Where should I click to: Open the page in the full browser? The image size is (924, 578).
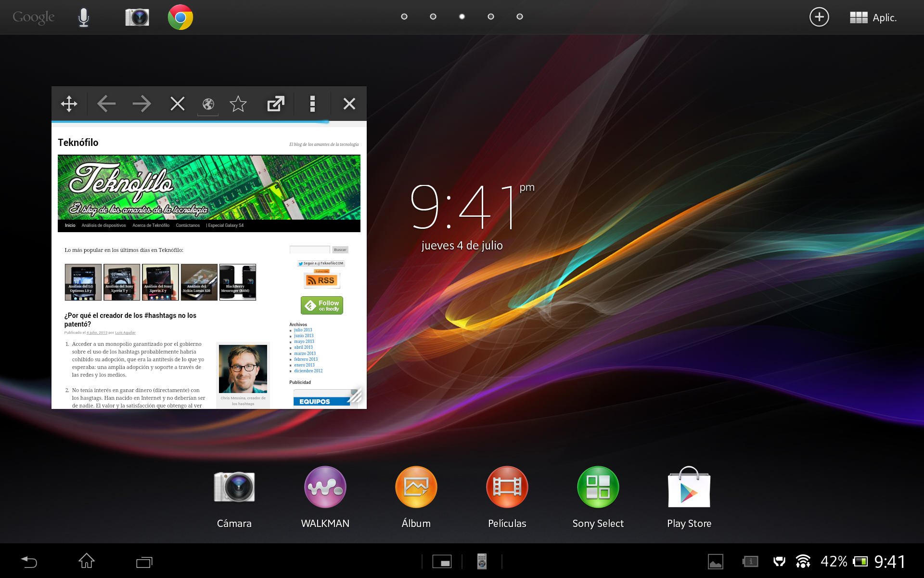(276, 104)
